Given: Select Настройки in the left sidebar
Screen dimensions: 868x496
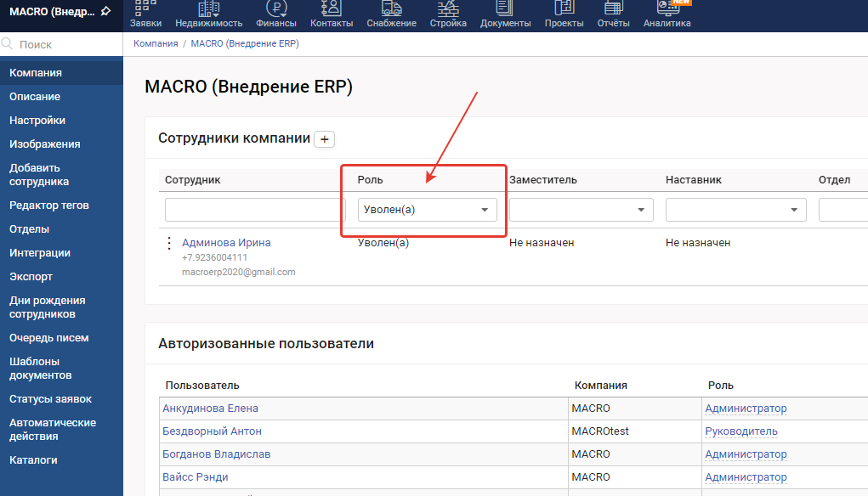Looking at the screenshot, I should point(37,121).
